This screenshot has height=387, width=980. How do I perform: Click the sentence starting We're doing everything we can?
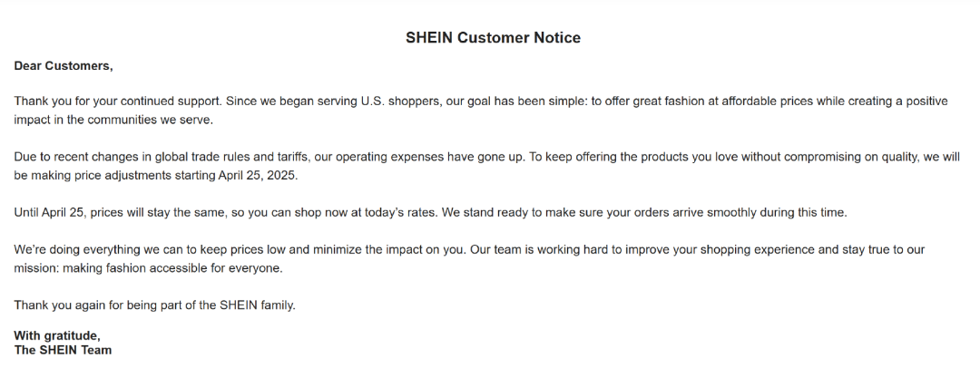(x=240, y=249)
